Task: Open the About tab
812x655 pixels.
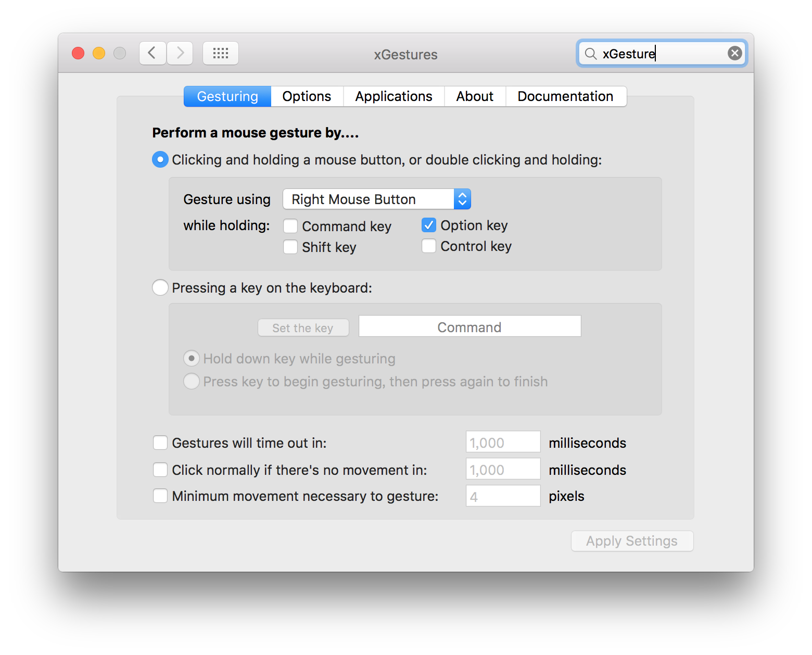Action: [475, 96]
